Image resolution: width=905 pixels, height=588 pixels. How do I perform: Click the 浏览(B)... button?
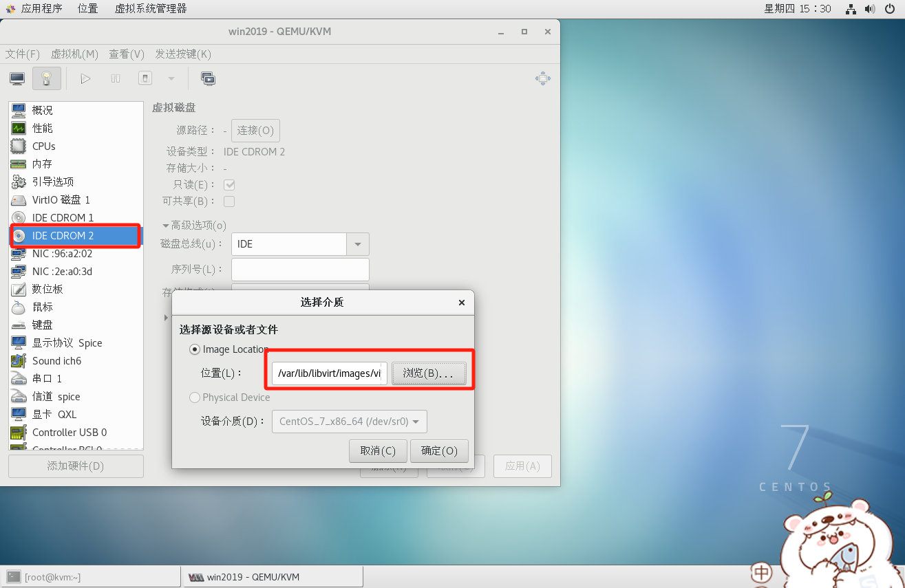(429, 373)
